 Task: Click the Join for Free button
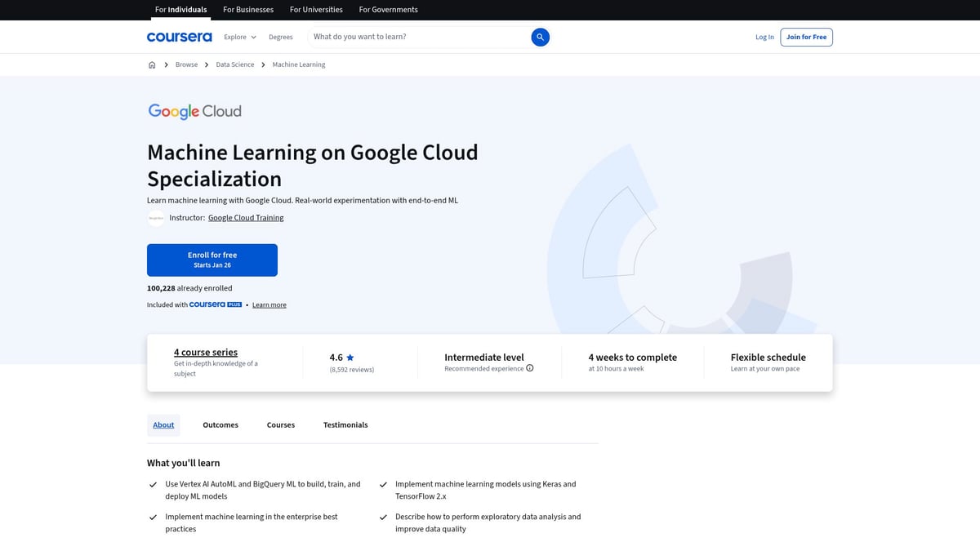[x=807, y=37]
